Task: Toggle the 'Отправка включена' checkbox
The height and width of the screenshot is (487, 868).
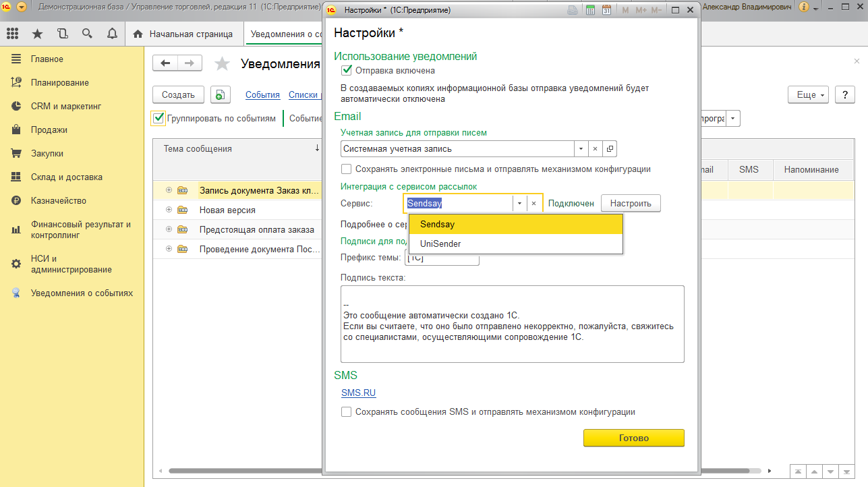Action: 347,70
